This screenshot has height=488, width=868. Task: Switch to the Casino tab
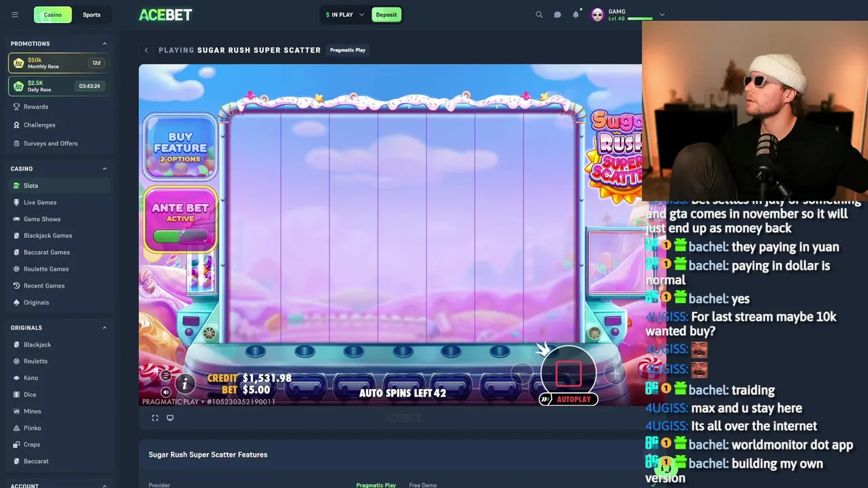pos(53,14)
